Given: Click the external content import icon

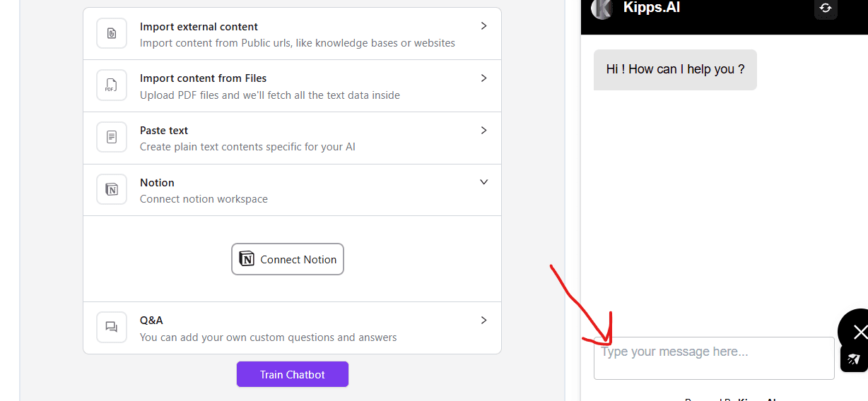Looking at the screenshot, I should click(x=112, y=33).
